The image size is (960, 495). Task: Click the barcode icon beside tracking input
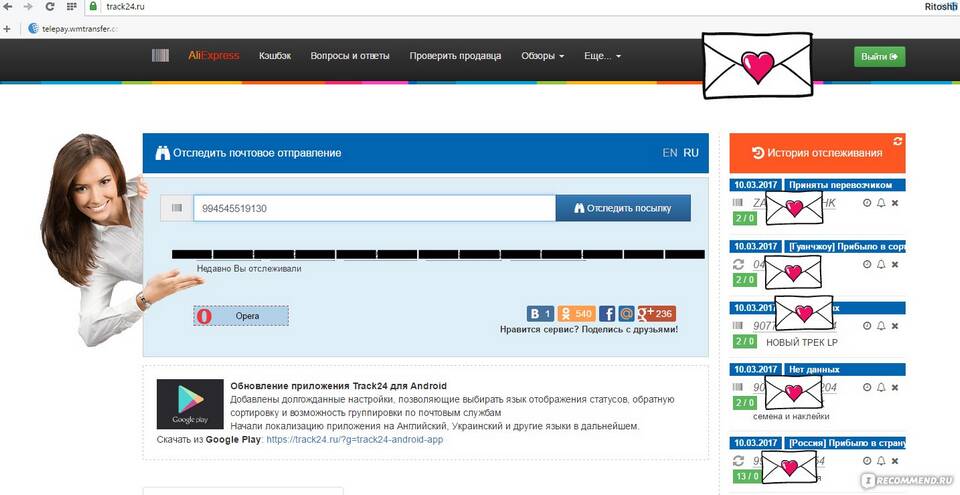click(176, 208)
